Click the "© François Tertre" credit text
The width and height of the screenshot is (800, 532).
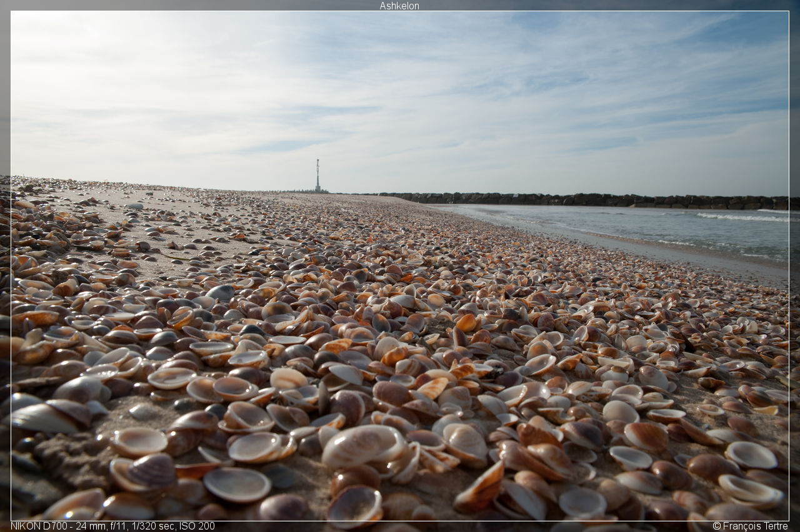(x=750, y=526)
